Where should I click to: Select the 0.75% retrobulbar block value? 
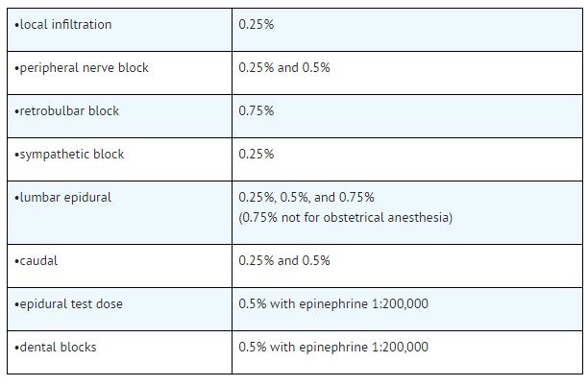point(257,111)
